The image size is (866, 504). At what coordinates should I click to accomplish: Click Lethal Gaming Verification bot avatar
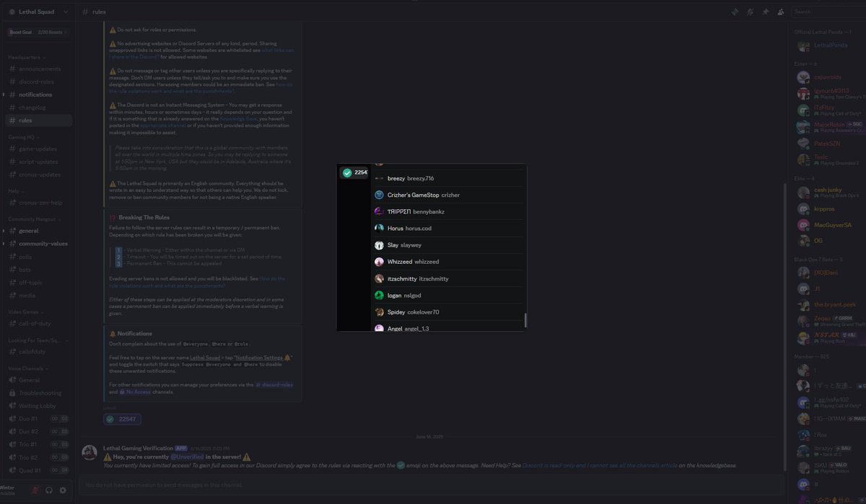[x=89, y=453]
